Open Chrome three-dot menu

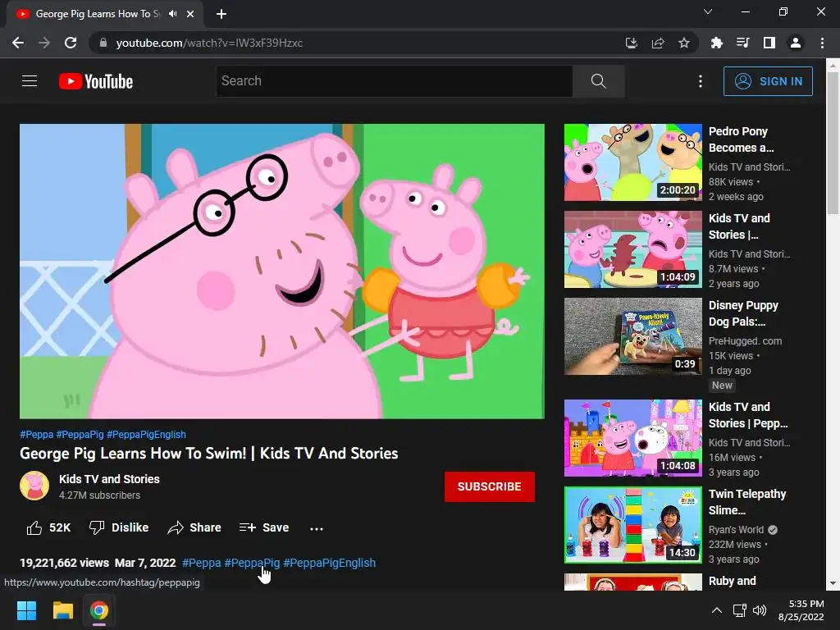(x=822, y=43)
